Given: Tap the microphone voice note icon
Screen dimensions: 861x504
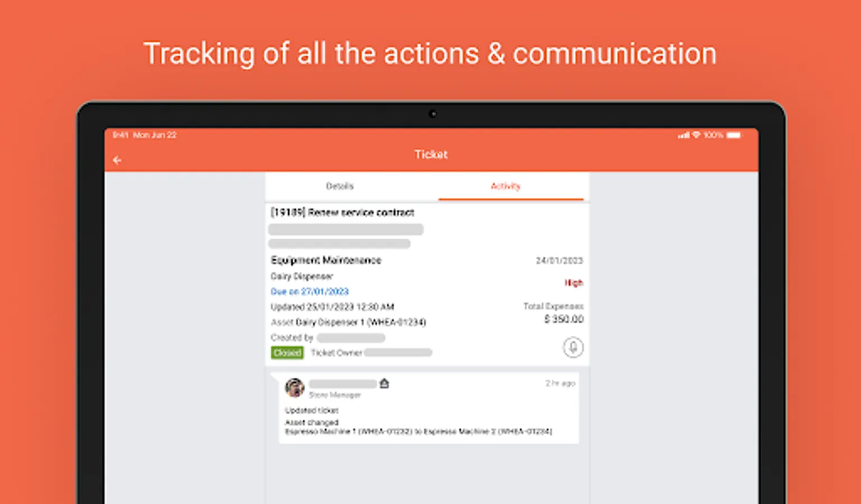Looking at the screenshot, I should (x=573, y=347).
